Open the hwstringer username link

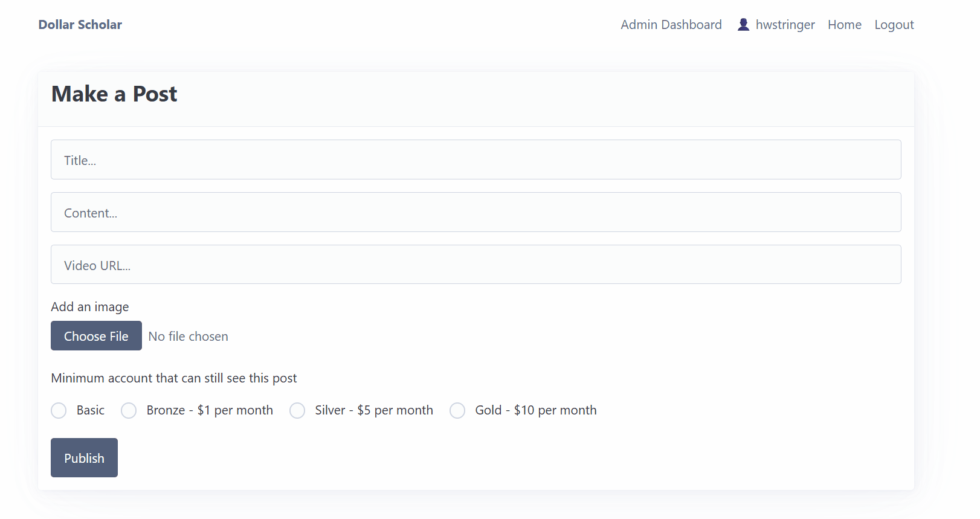(x=785, y=25)
